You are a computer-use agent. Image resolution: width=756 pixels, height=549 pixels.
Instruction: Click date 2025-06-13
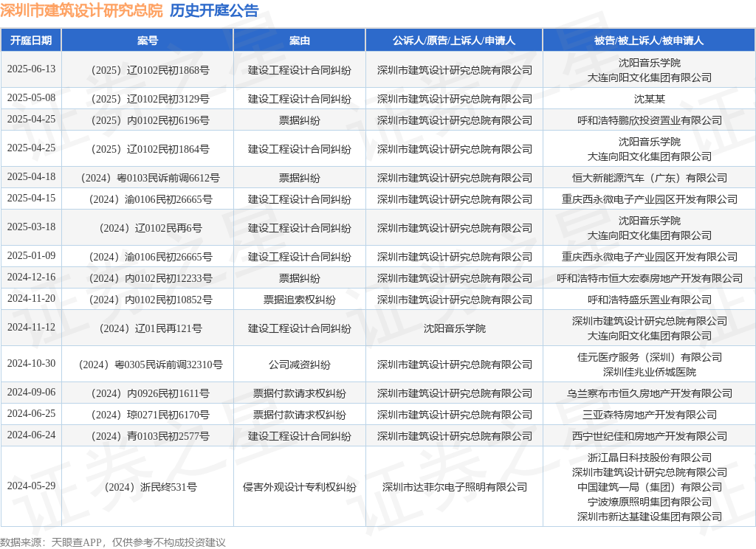[x=31, y=69]
